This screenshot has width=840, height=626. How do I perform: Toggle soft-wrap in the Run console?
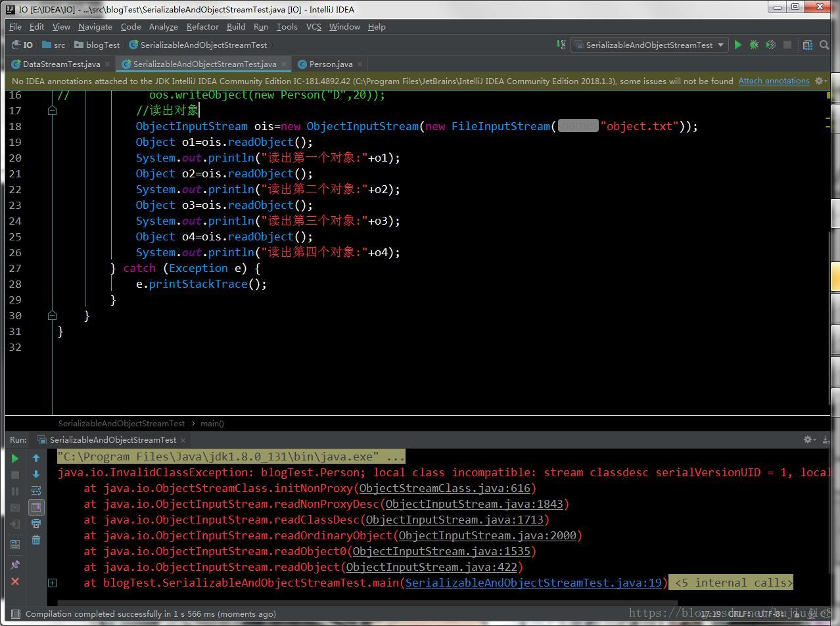point(36,491)
